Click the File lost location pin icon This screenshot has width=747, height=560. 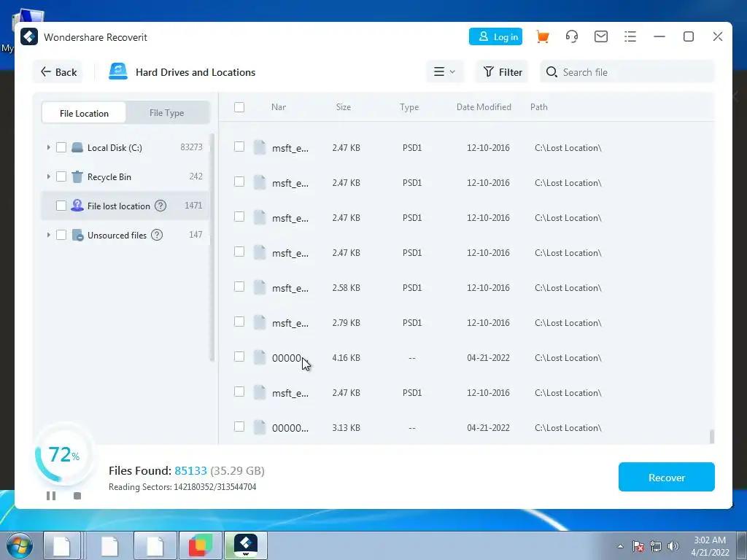tap(77, 206)
